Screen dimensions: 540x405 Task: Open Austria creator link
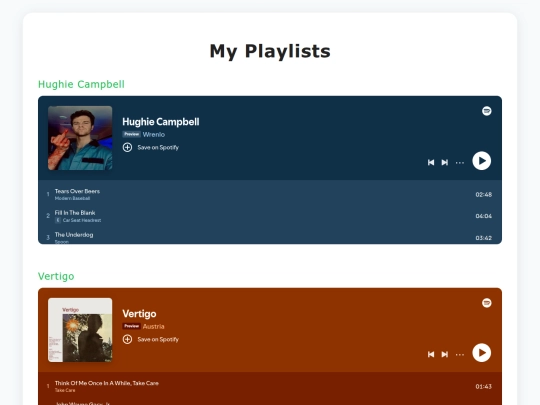[154, 326]
